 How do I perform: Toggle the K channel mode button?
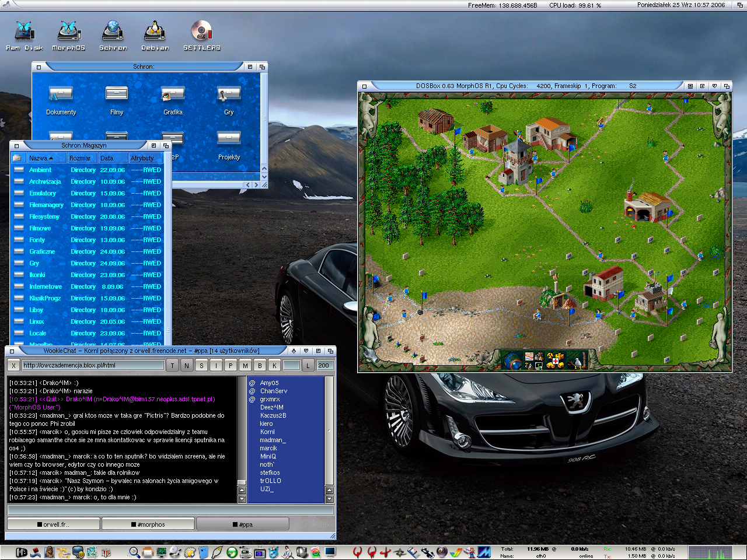coord(274,365)
